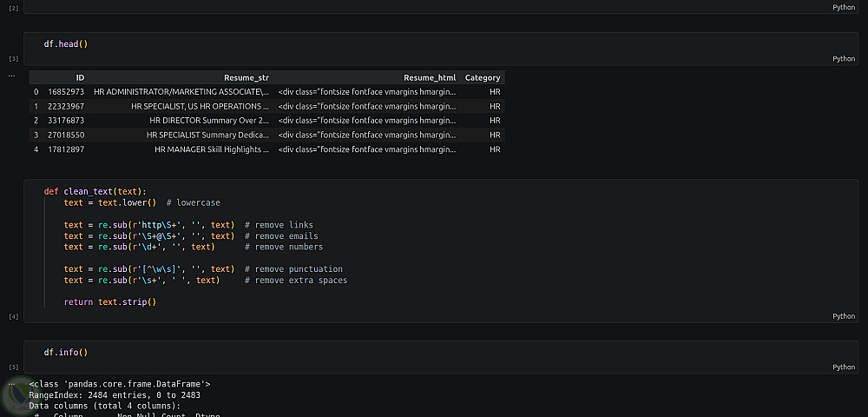The width and height of the screenshot is (868, 417).
Task: Select Python language label of df.info() cell
Action: [843, 367]
